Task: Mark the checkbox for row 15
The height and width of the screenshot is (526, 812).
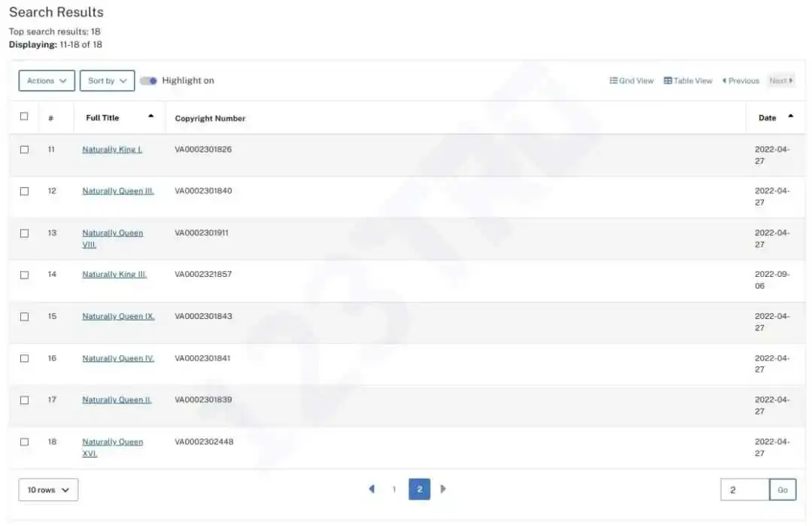Action: 24,317
